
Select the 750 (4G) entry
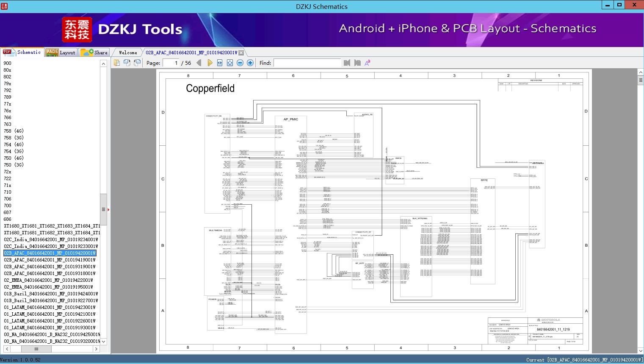pyautogui.click(x=14, y=158)
